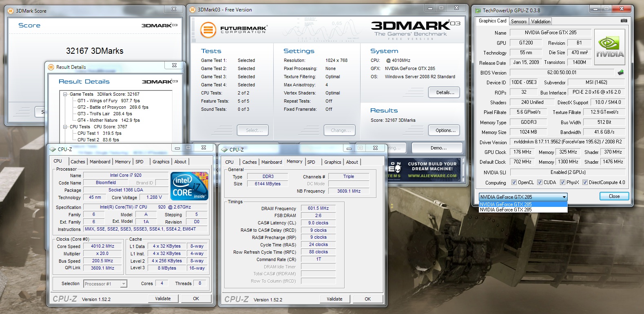Click the Change... button under Settings
Viewport: 644px width, 314px height.
click(x=340, y=130)
